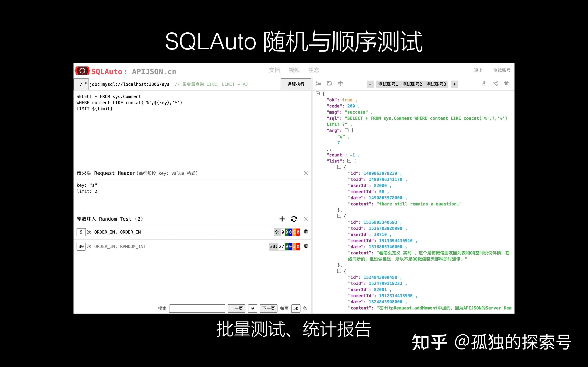The width and height of the screenshot is (588, 367).
Task: Collapse the "arg" array node
Action: point(347,130)
